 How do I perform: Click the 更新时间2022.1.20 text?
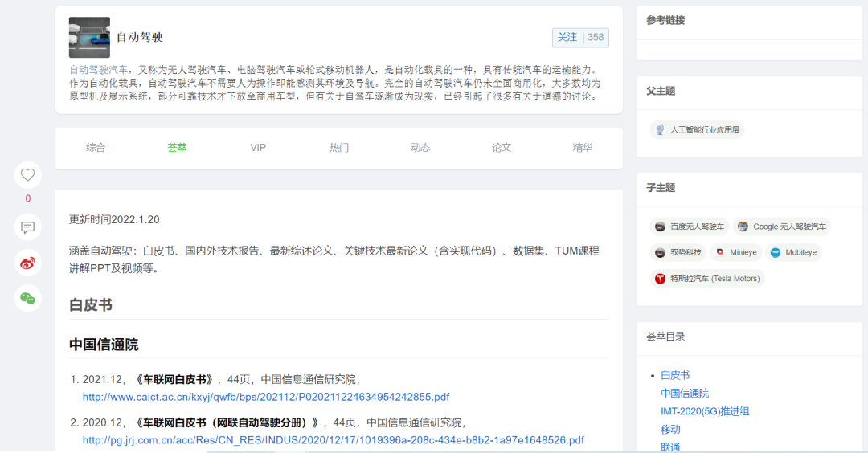click(x=114, y=219)
